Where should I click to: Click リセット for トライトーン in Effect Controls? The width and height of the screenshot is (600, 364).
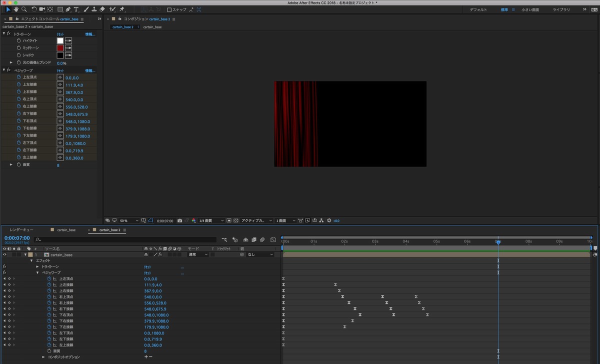point(60,33)
